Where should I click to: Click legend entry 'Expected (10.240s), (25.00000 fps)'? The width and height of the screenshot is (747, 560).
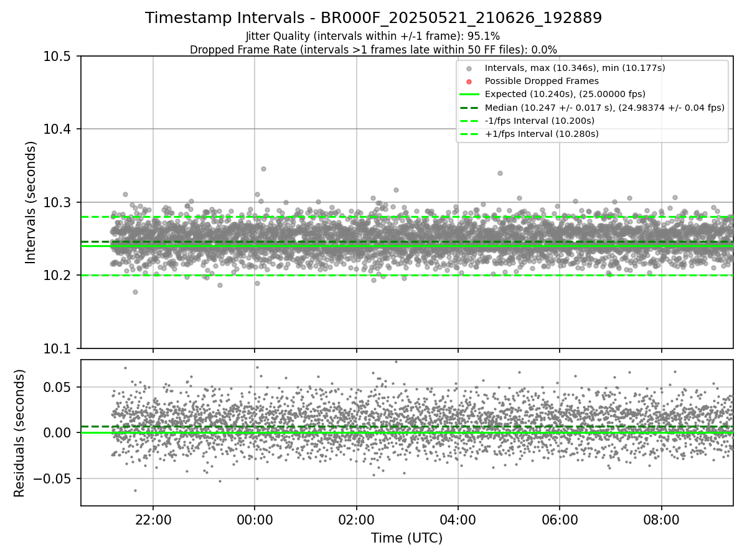coord(565,94)
